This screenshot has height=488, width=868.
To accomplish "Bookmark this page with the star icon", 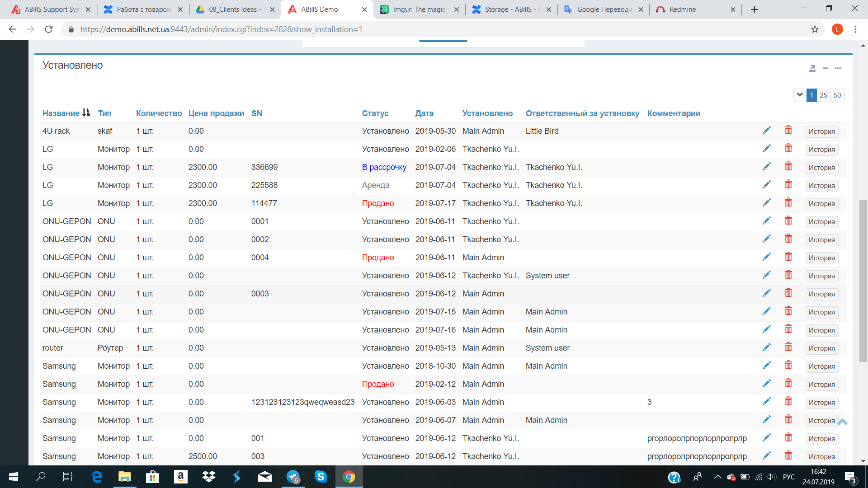I will pyautogui.click(x=815, y=29).
